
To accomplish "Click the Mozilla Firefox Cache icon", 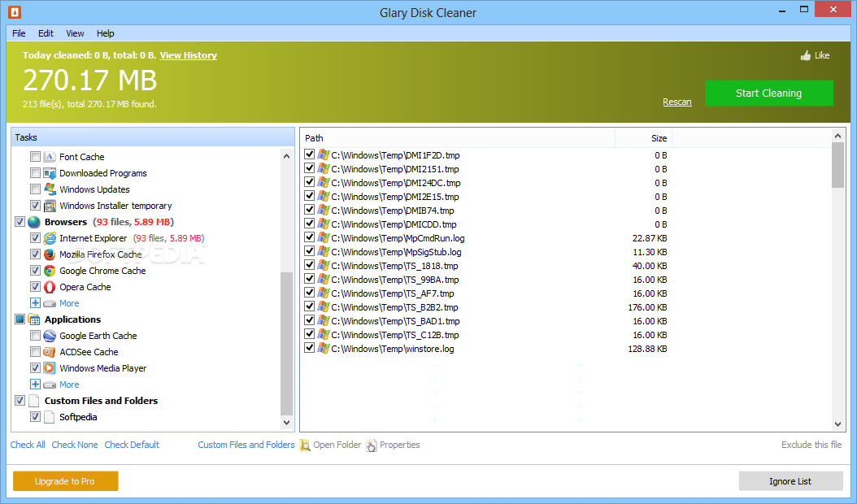I will tap(50, 254).
